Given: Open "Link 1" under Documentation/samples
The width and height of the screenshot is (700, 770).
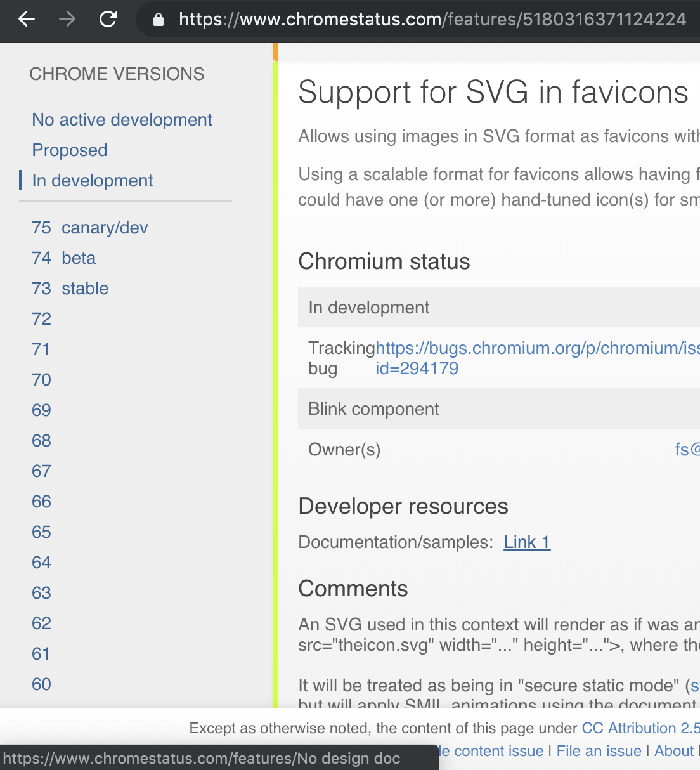Looking at the screenshot, I should [526, 542].
